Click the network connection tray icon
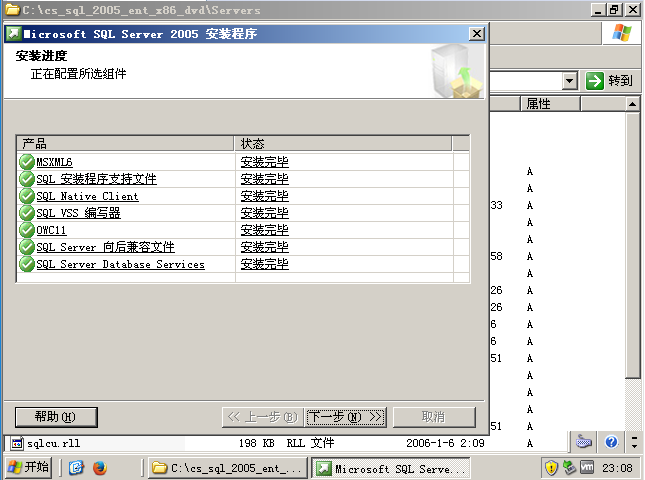The height and width of the screenshot is (480, 645). (569, 468)
